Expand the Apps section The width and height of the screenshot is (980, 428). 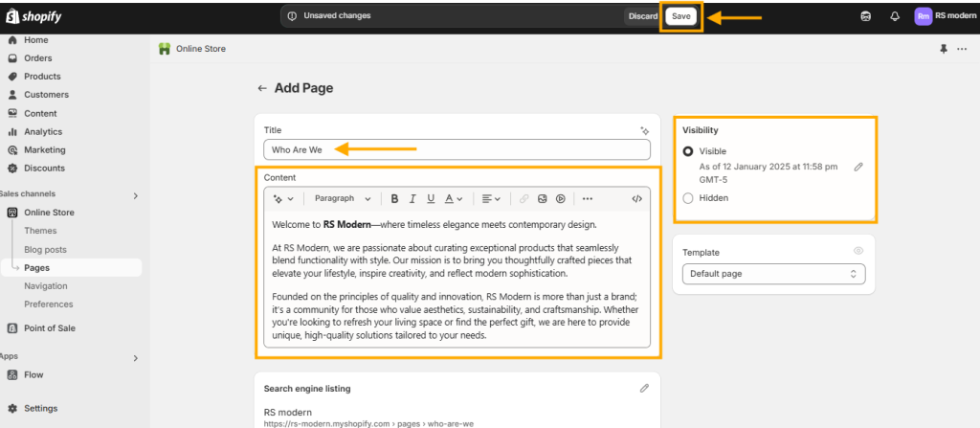[136, 358]
